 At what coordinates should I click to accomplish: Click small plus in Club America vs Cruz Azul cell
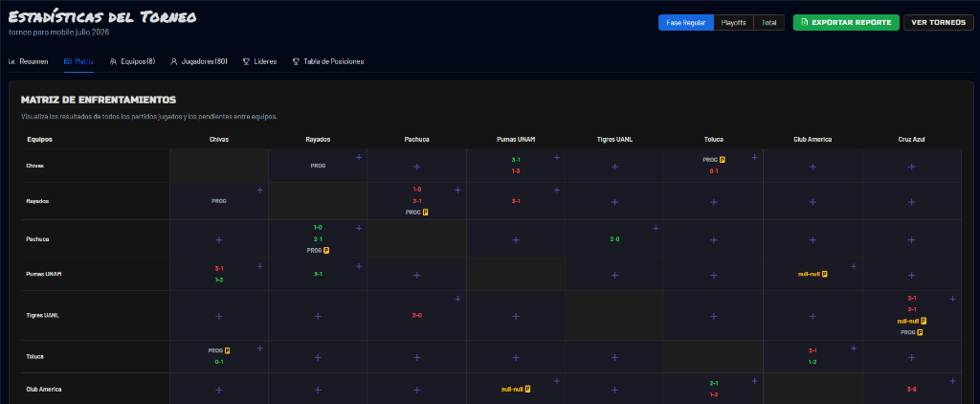(952, 381)
